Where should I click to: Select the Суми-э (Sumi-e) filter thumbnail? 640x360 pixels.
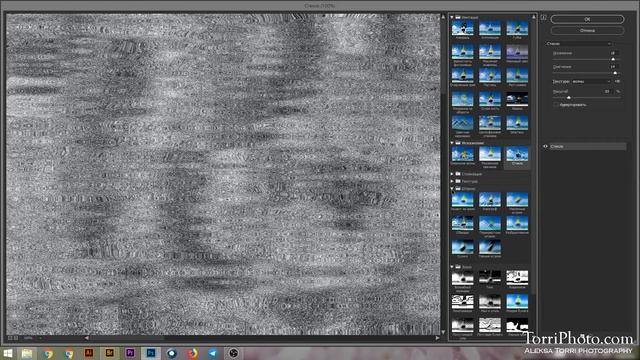[462, 247]
